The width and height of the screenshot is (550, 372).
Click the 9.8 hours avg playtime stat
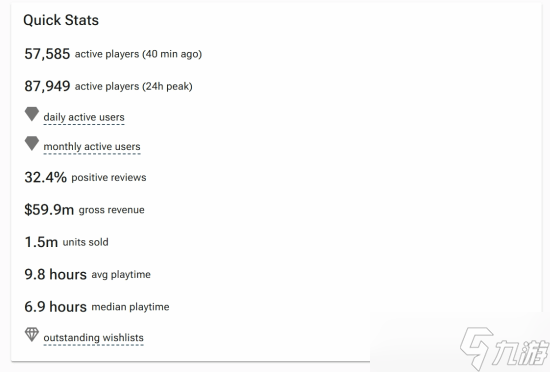(87, 274)
